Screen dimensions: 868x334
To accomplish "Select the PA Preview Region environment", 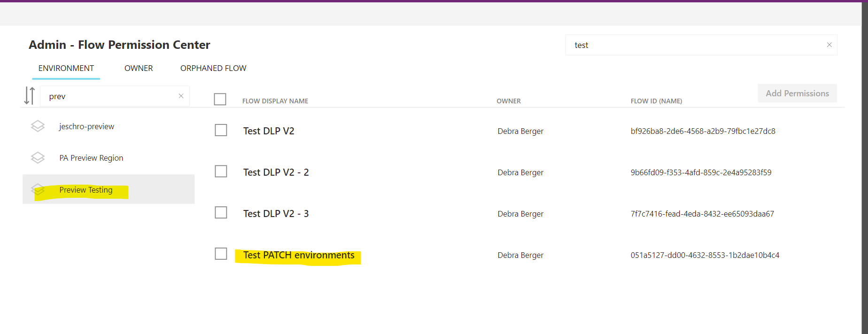I will tap(108, 158).
